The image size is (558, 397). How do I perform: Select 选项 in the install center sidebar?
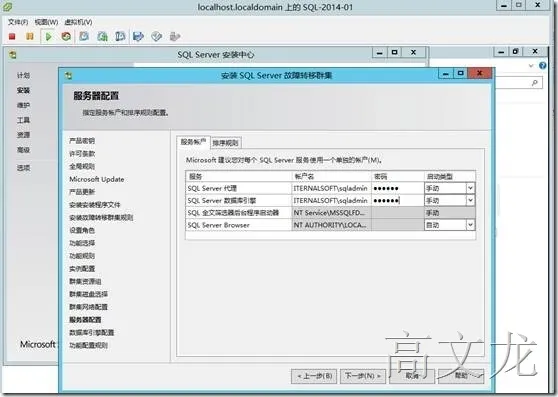(x=23, y=168)
